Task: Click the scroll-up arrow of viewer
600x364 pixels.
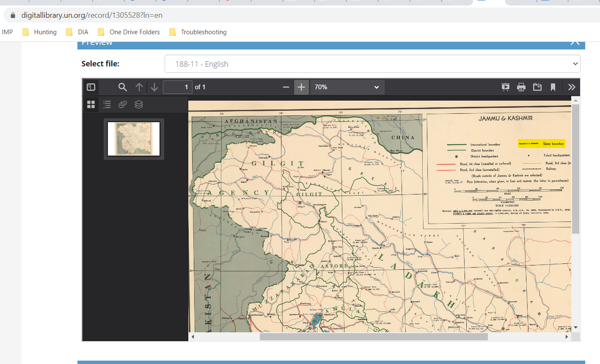Action: coord(575,100)
